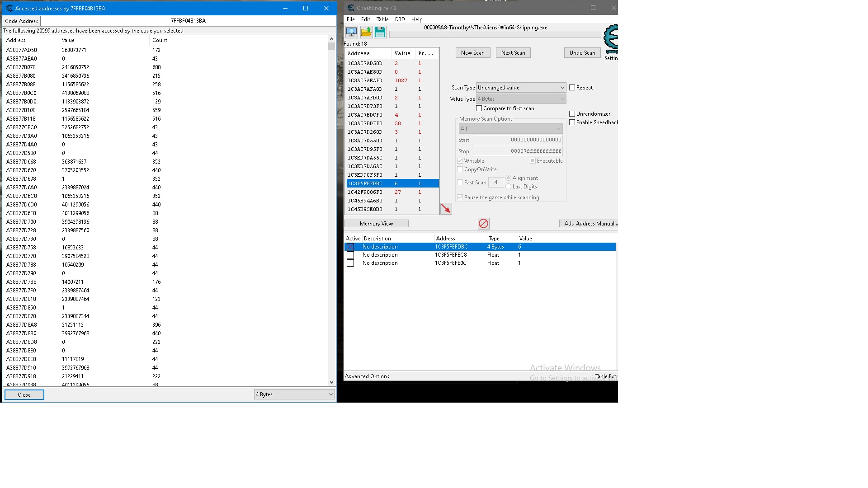Open the D3D menu
Screen dimensions: 868x488
[x=400, y=19]
